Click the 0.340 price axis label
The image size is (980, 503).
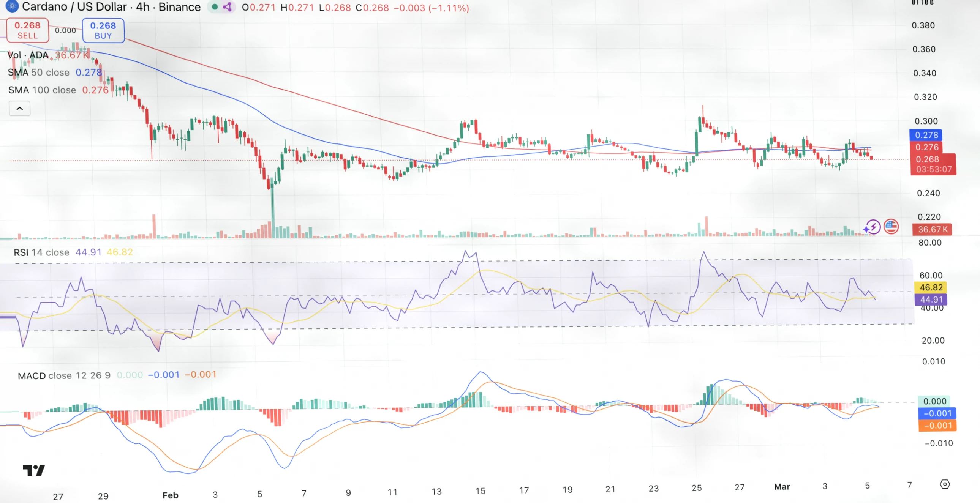tap(925, 73)
